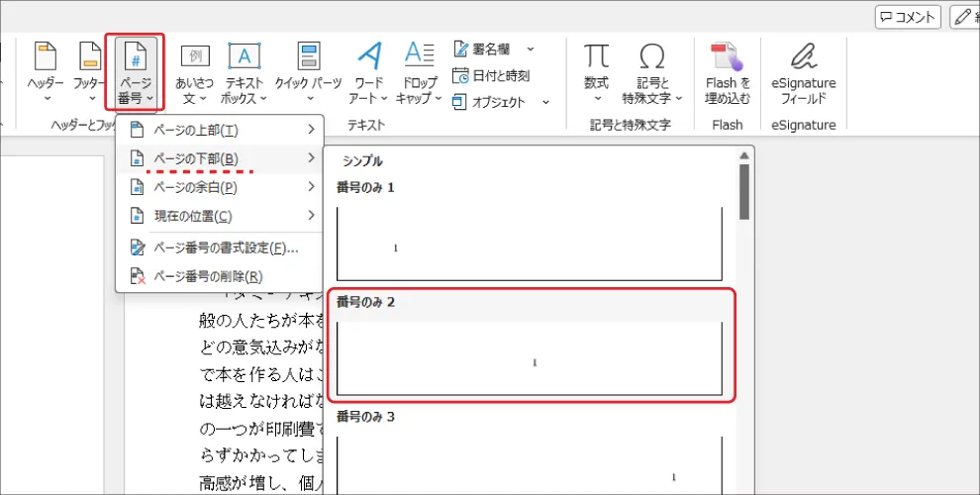This screenshot has width=980, height=495.
Task: Open the ワードアート WordArt icon
Action: tap(369, 56)
